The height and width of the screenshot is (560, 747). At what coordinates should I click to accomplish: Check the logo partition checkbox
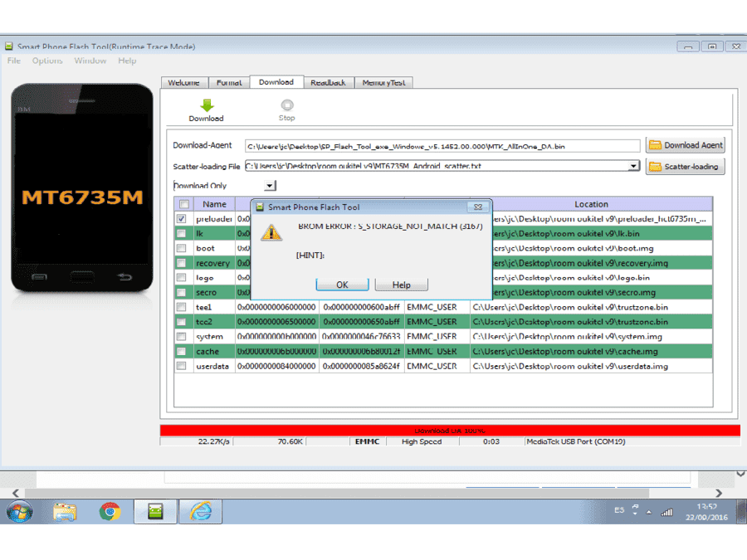coord(182,278)
